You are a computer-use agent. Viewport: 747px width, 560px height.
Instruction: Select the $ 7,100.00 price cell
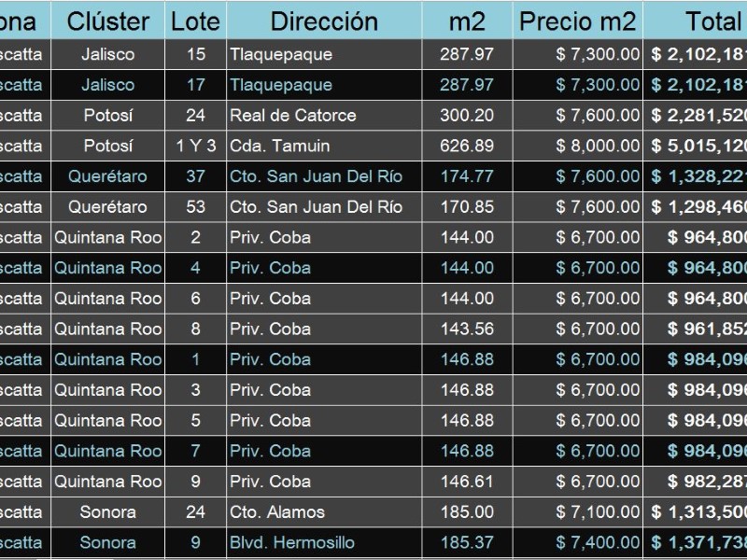click(578, 511)
